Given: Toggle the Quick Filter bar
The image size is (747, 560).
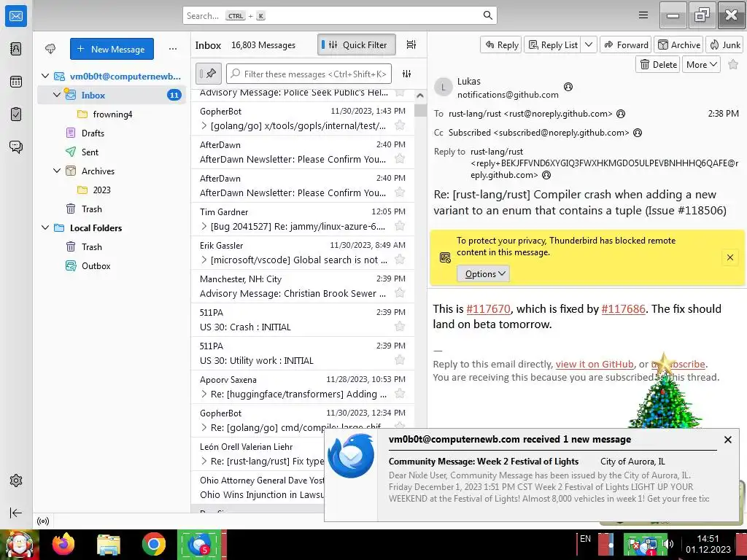Looking at the screenshot, I should [x=356, y=44].
